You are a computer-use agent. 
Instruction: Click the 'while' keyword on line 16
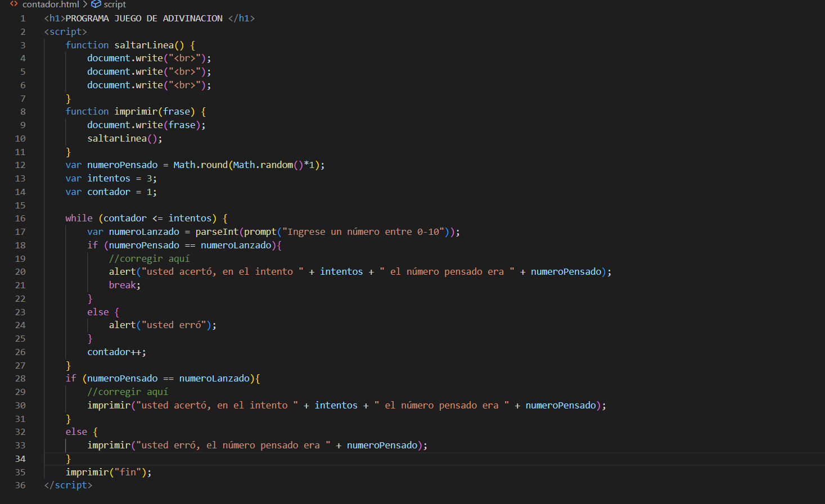[79, 219]
